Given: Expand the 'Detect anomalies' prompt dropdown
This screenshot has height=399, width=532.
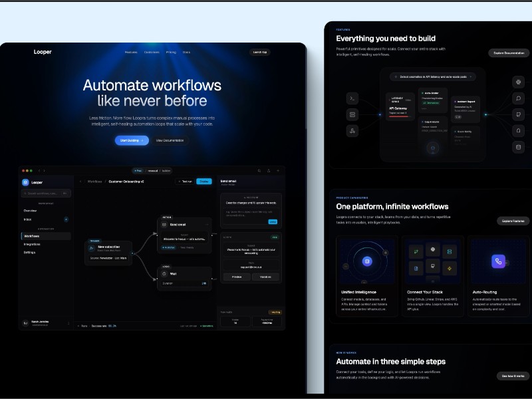Looking at the screenshot, I should pos(471,76).
